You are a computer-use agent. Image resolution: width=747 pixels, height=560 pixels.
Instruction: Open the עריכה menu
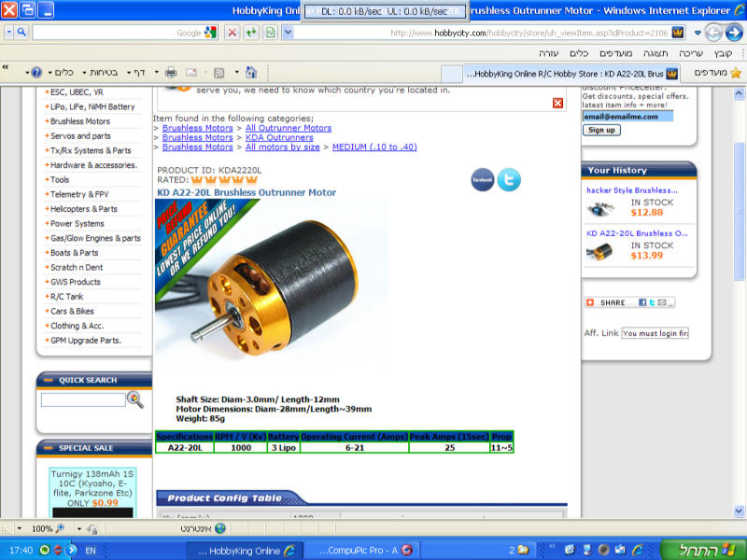[691, 53]
